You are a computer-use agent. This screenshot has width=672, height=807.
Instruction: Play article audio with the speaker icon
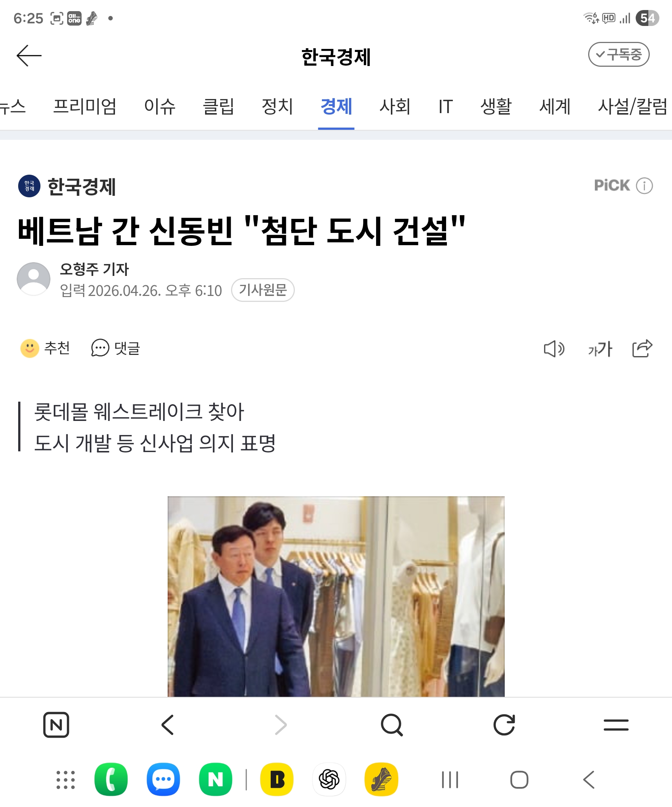(x=554, y=349)
